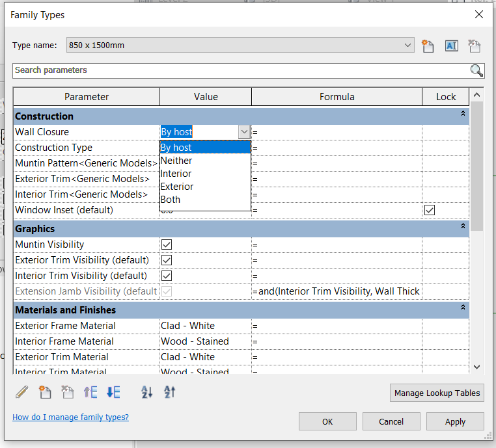Click the Value column header
496x448 pixels.
point(206,97)
